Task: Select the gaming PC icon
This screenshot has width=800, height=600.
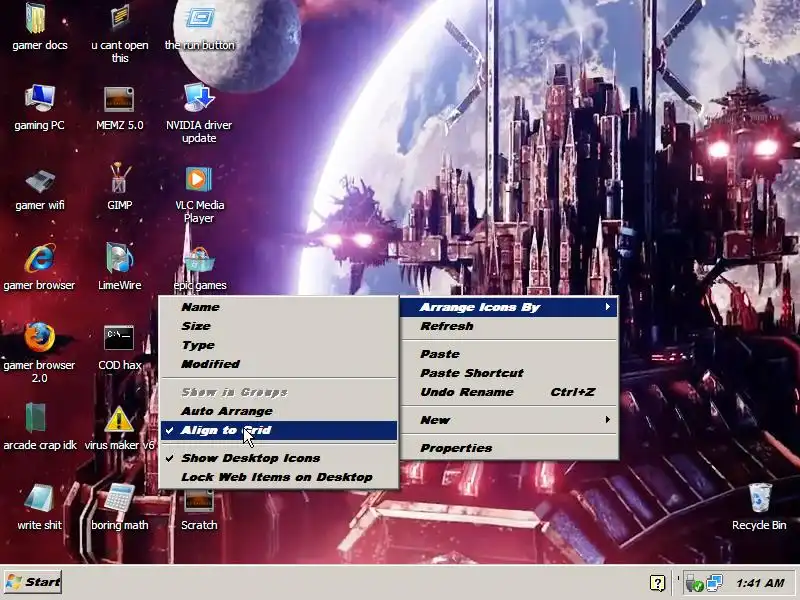Action: coord(40,98)
